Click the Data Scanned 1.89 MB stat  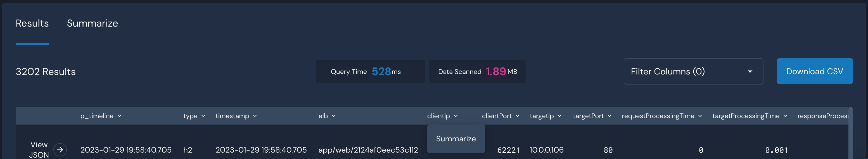tap(478, 71)
